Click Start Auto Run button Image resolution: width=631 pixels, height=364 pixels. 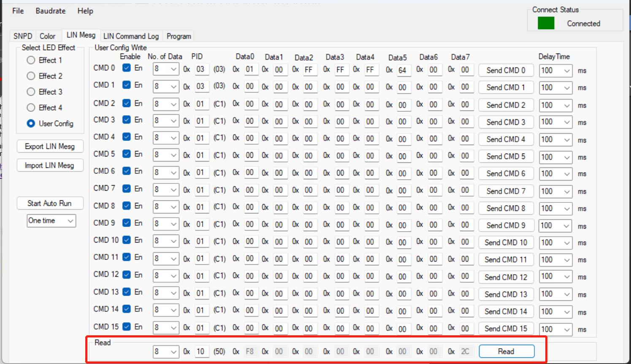click(50, 203)
